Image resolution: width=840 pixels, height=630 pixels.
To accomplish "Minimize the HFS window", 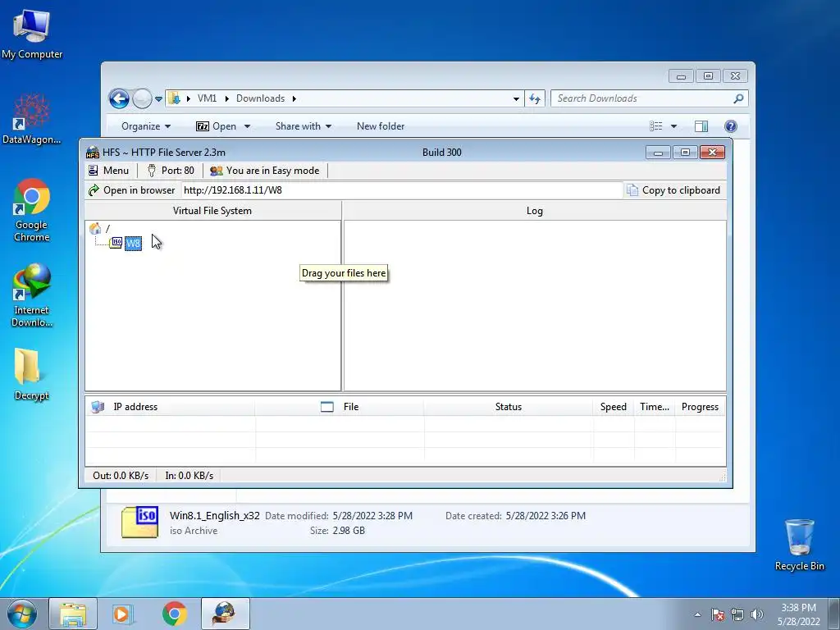I will 659,153.
